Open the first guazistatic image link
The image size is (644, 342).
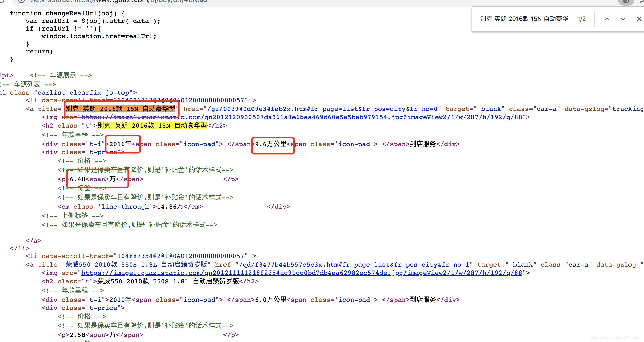[302, 117]
